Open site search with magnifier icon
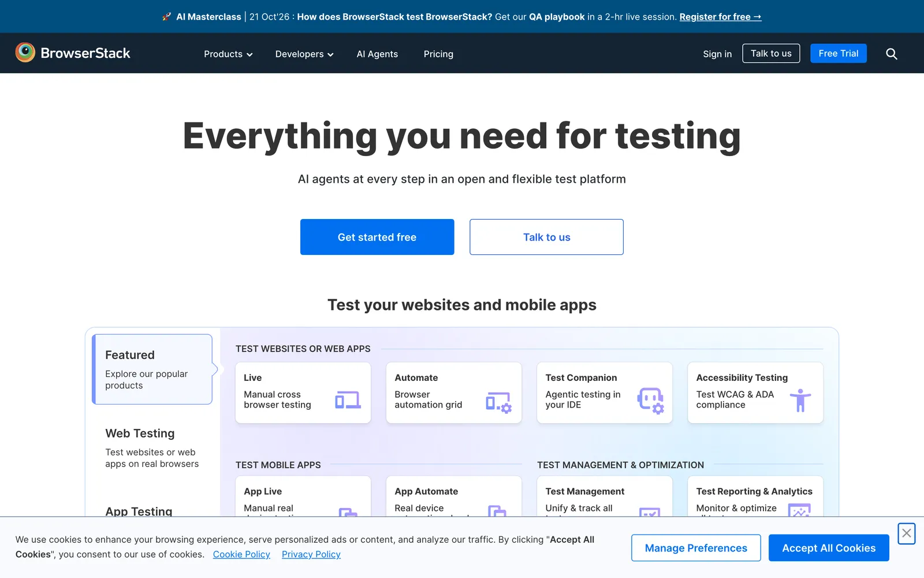Screen dimensions: 924x578 [x=892, y=54]
